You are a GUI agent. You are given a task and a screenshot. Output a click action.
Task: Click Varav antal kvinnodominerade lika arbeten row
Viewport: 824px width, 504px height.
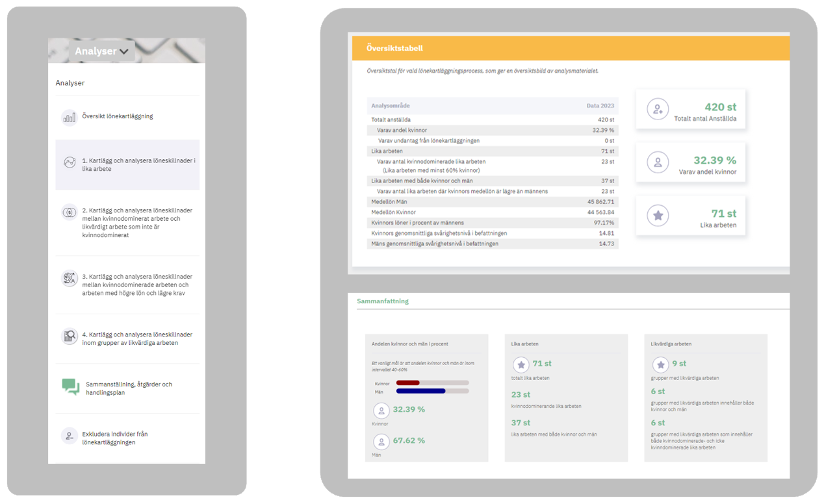click(x=493, y=166)
